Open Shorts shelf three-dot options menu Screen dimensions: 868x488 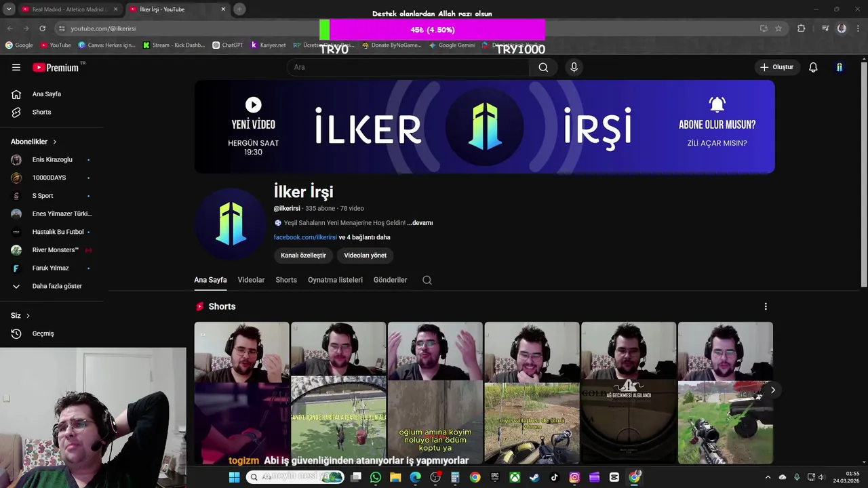pos(766,306)
